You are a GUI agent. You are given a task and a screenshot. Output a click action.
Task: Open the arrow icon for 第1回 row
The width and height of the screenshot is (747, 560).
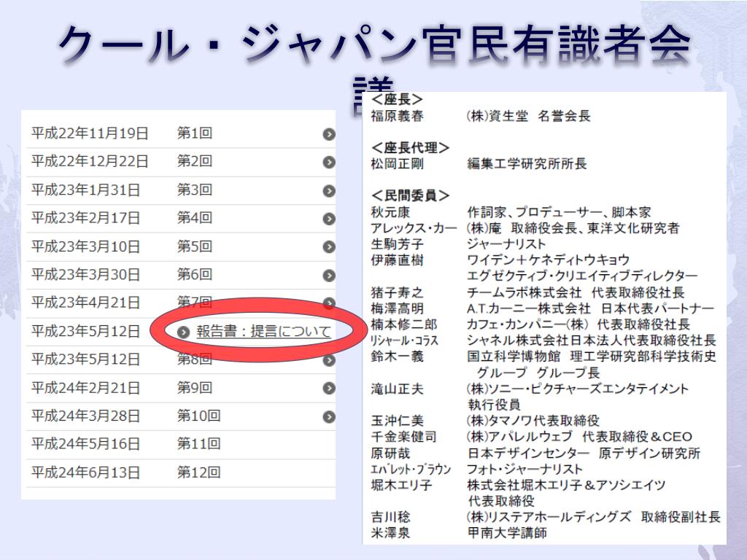click(329, 134)
